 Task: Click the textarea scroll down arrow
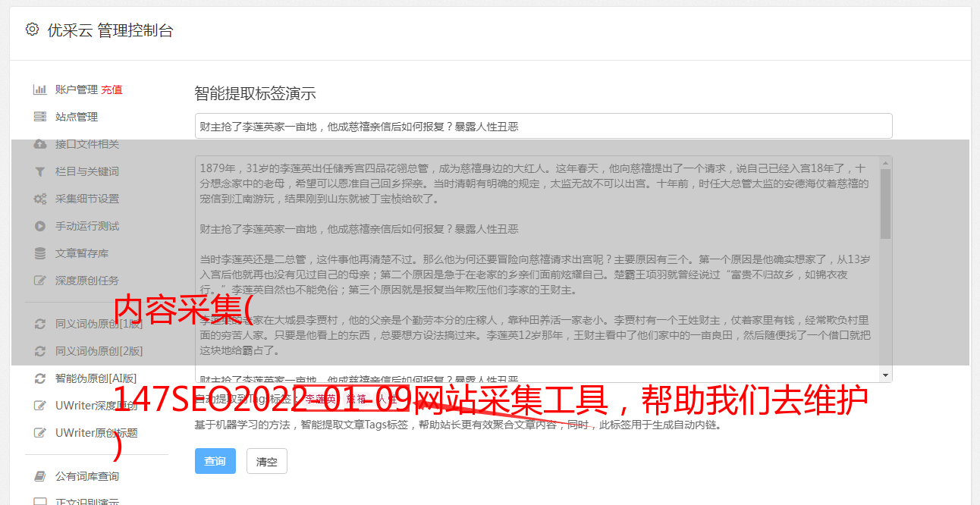click(885, 375)
